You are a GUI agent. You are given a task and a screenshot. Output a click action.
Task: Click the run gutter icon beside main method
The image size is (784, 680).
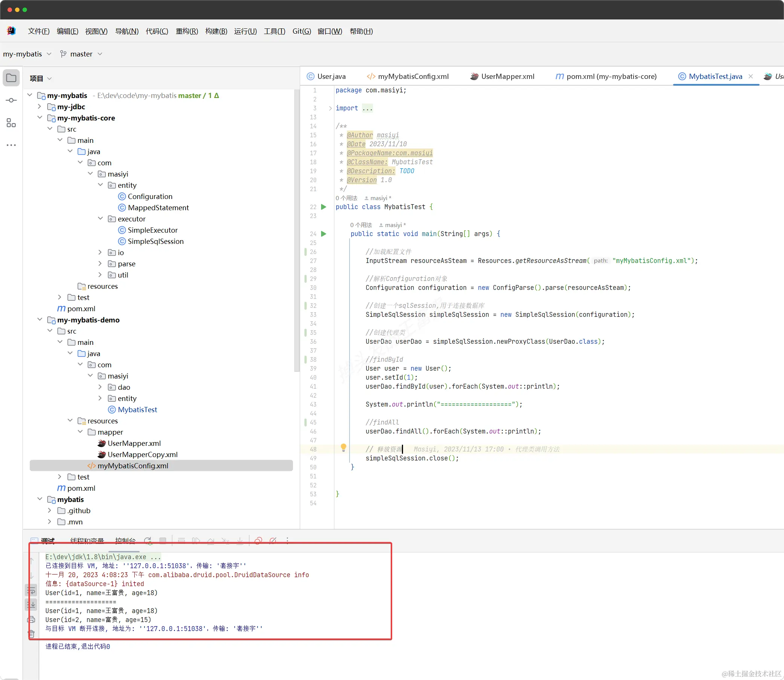(323, 234)
